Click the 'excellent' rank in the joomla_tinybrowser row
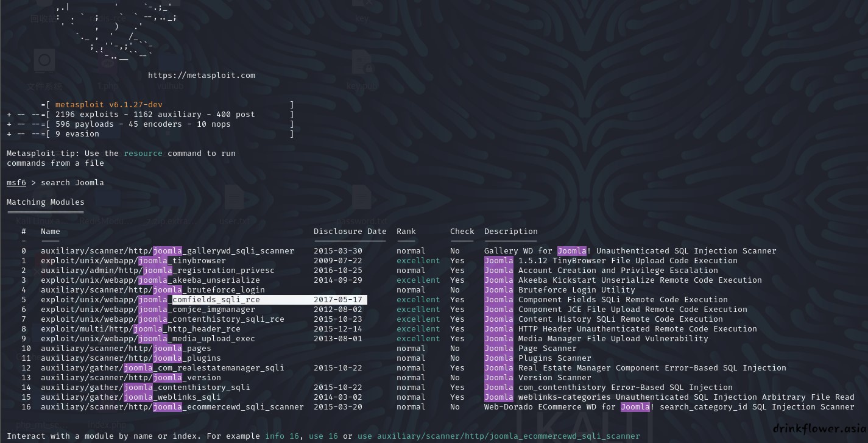Screen dimensions: 868x443 [x=418, y=261]
